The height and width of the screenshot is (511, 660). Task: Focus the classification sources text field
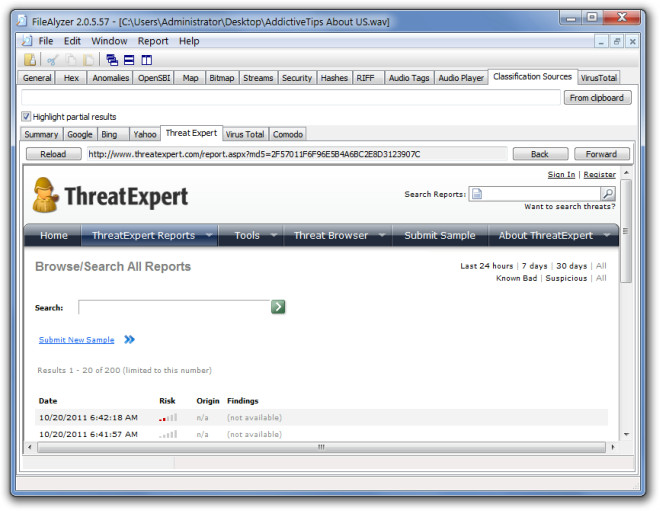[291, 97]
